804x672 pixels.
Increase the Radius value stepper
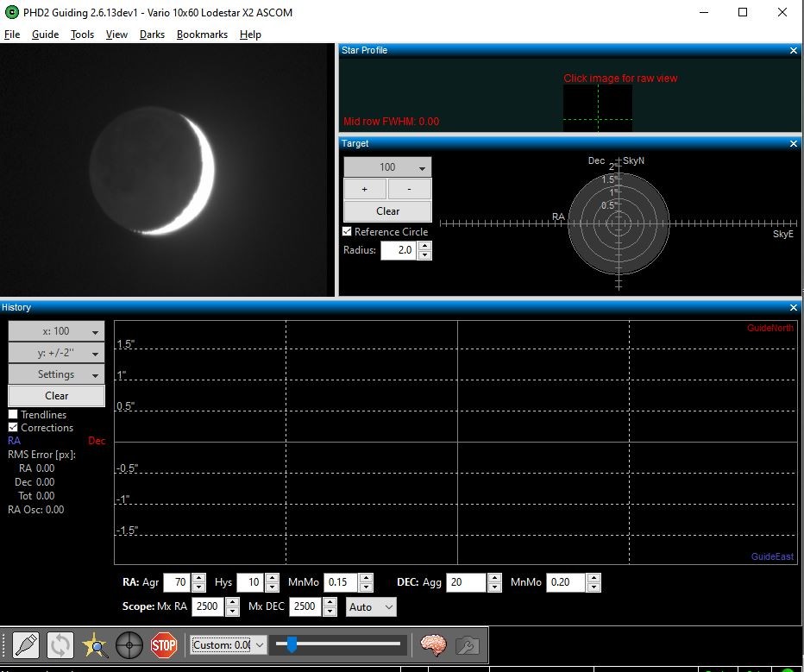tap(424, 246)
